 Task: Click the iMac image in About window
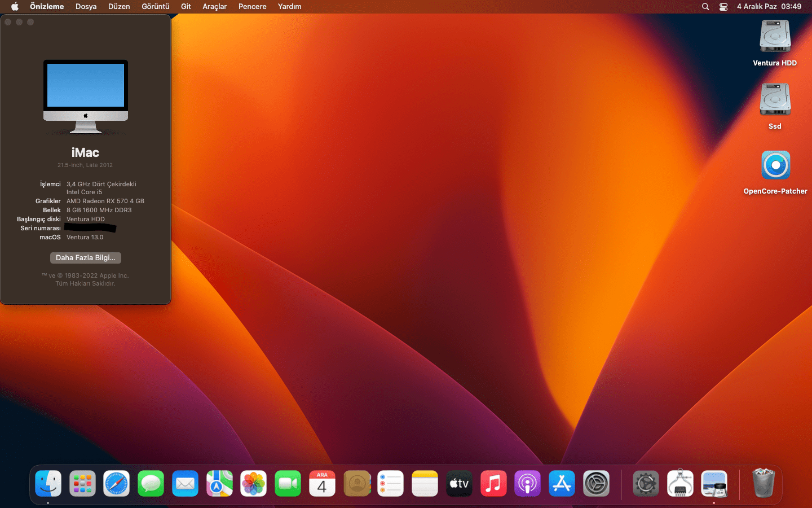86,96
